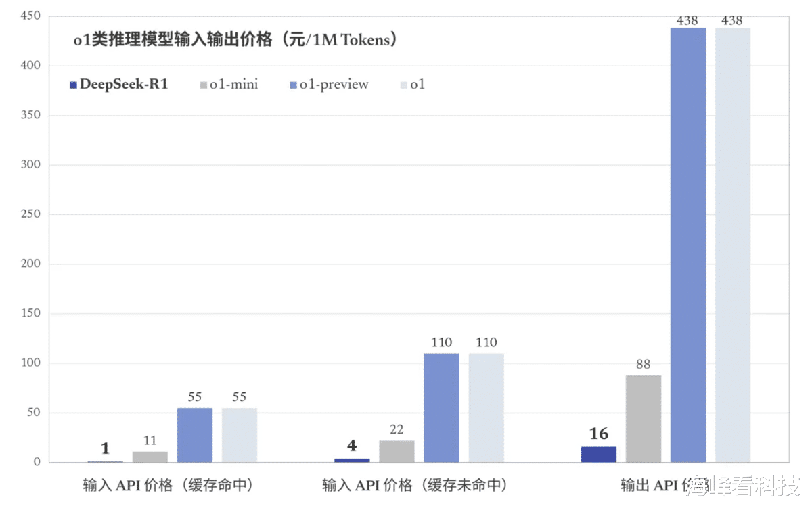Select the gray o1-mini bar valued 11

(150, 457)
